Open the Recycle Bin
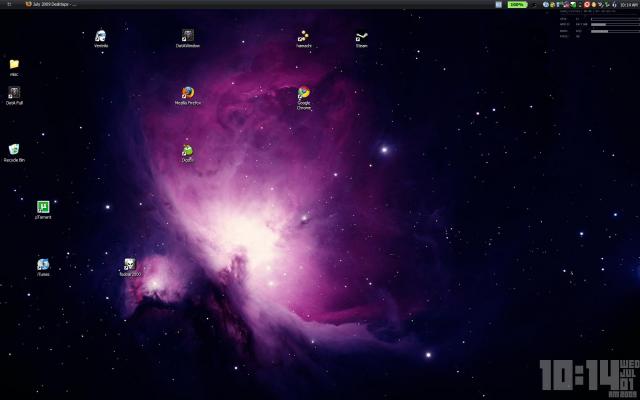 pos(14,151)
